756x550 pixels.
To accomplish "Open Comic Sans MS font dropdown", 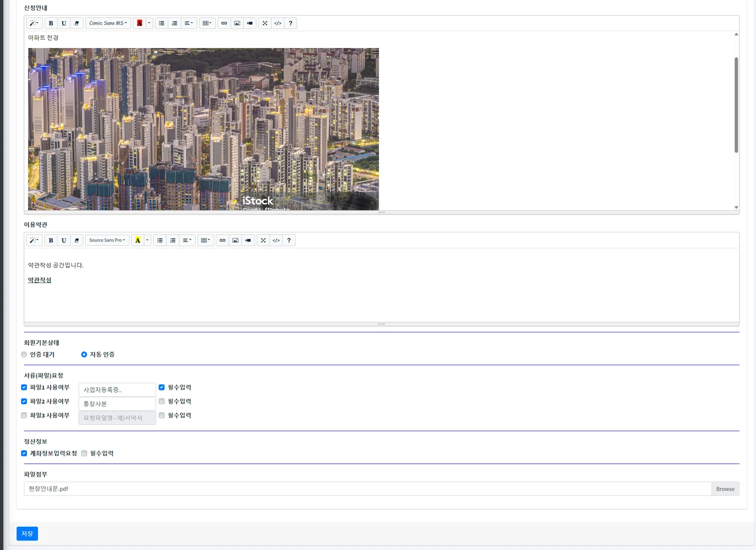I will pyautogui.click(x=108, y=23).
